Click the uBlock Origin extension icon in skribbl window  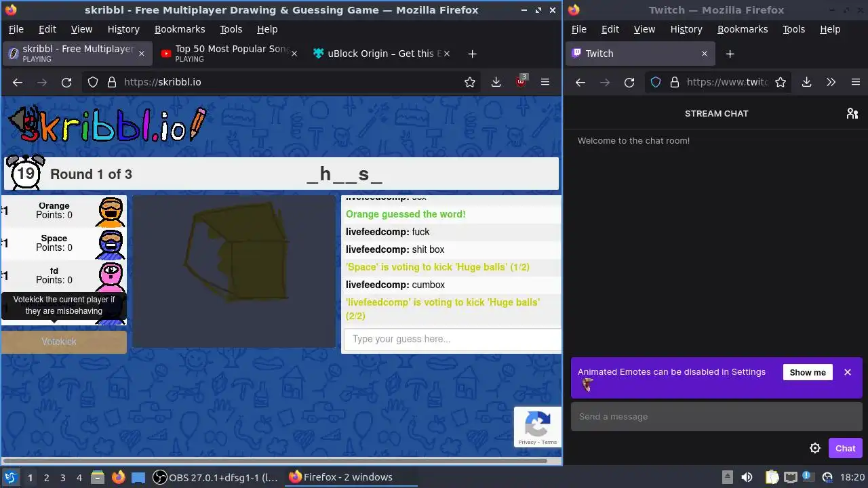pos(521,81)
